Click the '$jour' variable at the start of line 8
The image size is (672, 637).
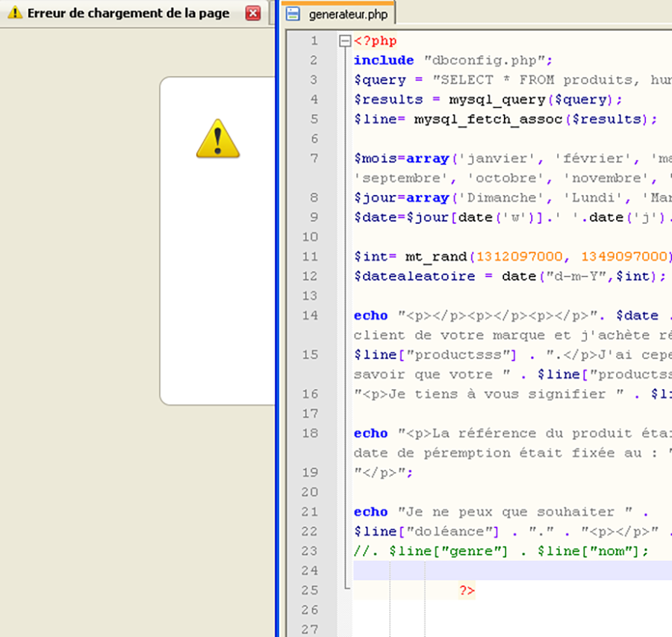376,198
